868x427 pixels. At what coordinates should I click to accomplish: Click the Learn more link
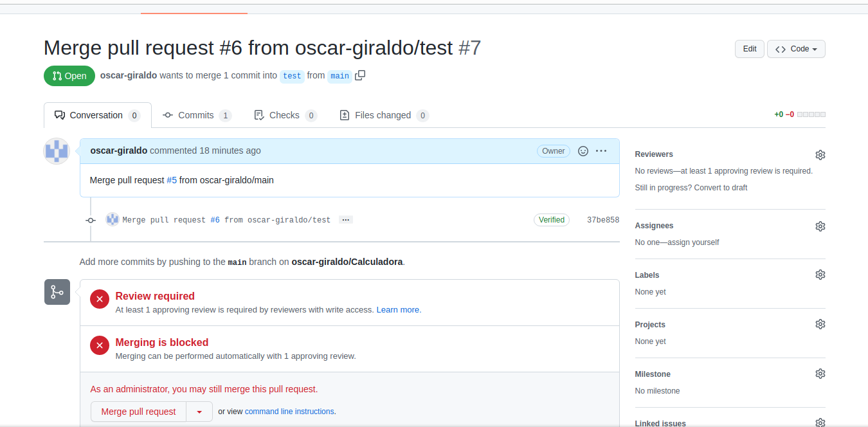coord(399,309)
